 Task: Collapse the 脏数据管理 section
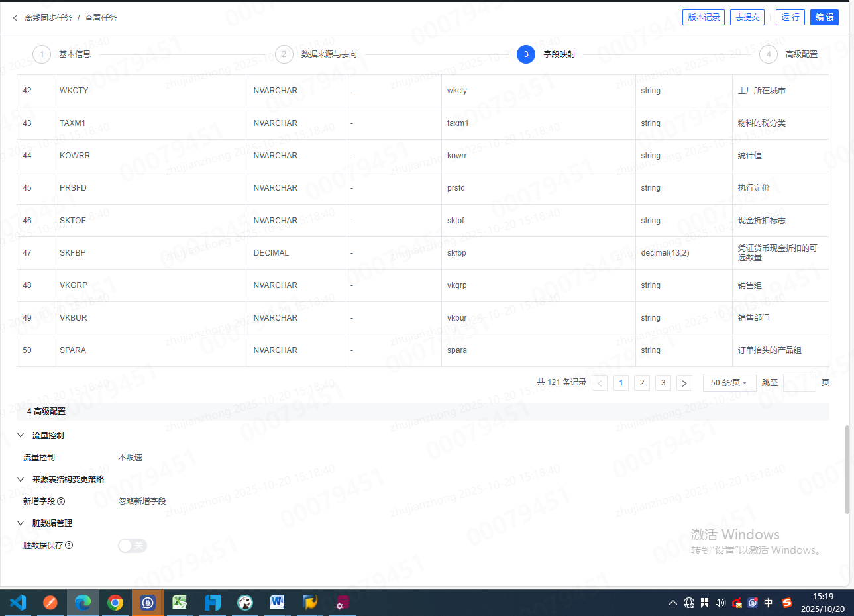[21, 523]
